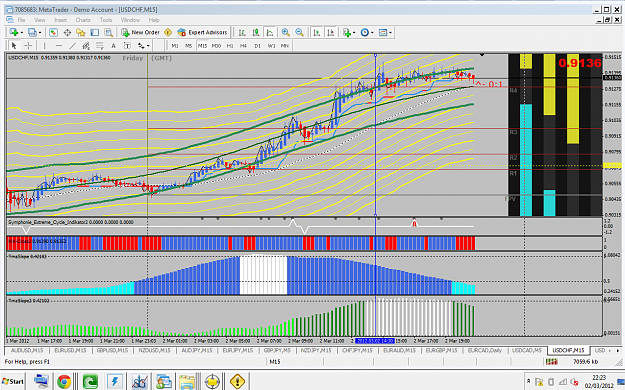Select the Equidistant Channel tool
This screenshot has width=625, height=390.
[86, 46]
